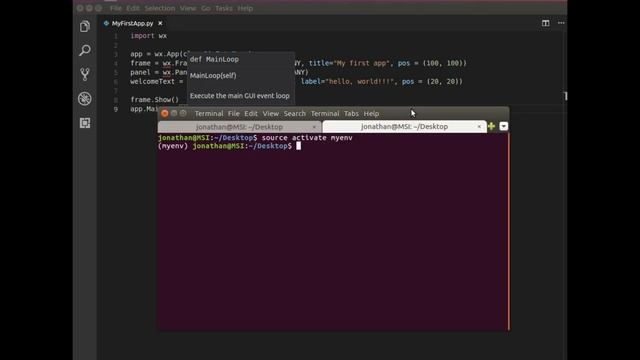Open the Terminal menu after Search
This screenshot has width=640, height=360.
click(x=325, y=113)
